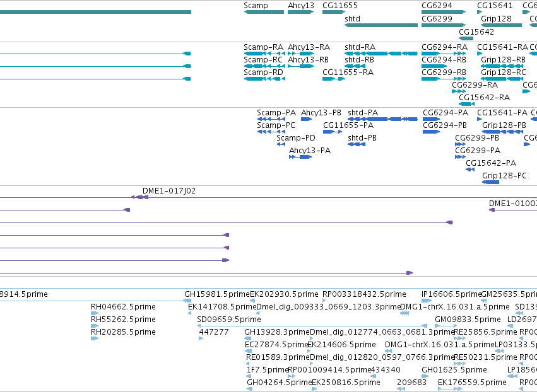Viewport: 537px width, 392px height.
Task: Select the Scamp-RD transcript
Action: [x=264, y=79]
